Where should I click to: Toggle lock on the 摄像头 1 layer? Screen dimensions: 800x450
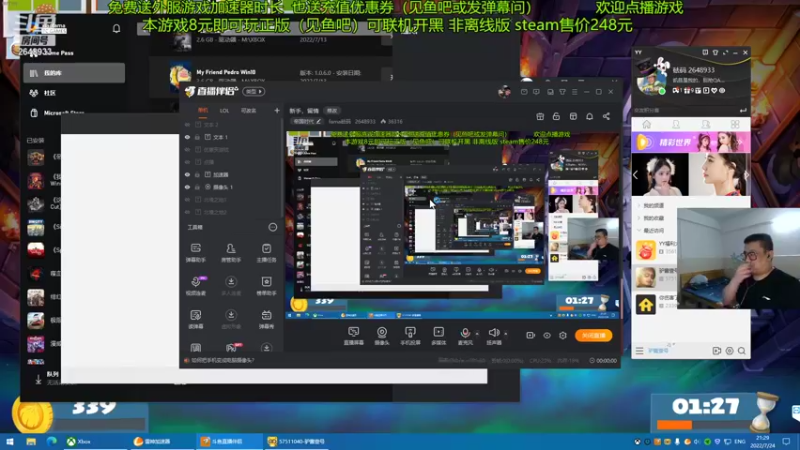click(x=197, y=187)
